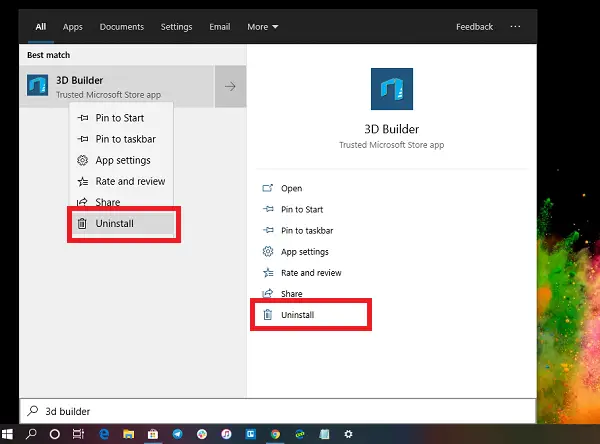Open Slack from the taskbar
This screenshot has width=600, height=444.
pyautogui.click(x=202, y=434)
